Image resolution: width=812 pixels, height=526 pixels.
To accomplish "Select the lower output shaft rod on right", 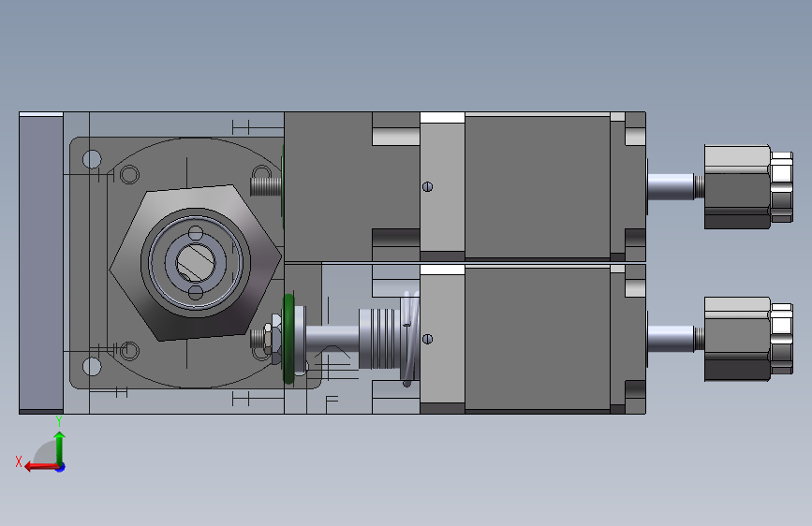I will coord(671,339).
